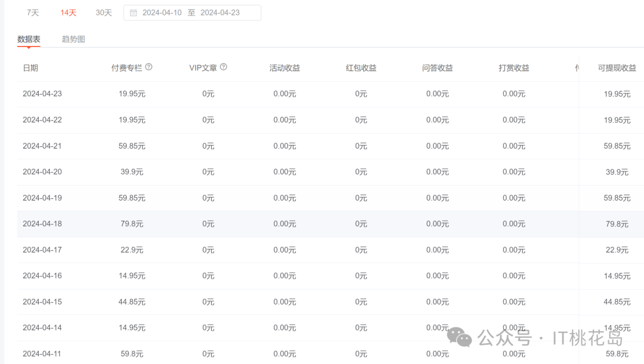Open the start date 2024-04-10 field

[161, 13]
